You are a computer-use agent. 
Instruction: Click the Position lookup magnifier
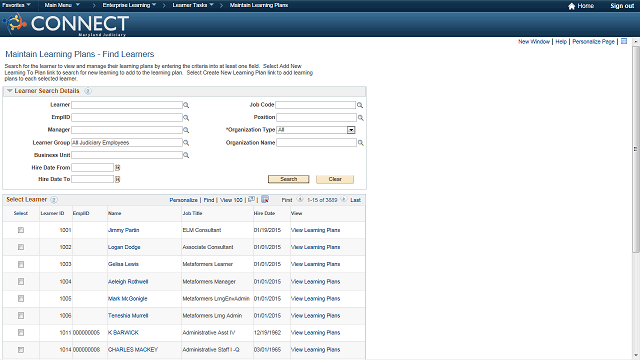click(x=361, y=118)
